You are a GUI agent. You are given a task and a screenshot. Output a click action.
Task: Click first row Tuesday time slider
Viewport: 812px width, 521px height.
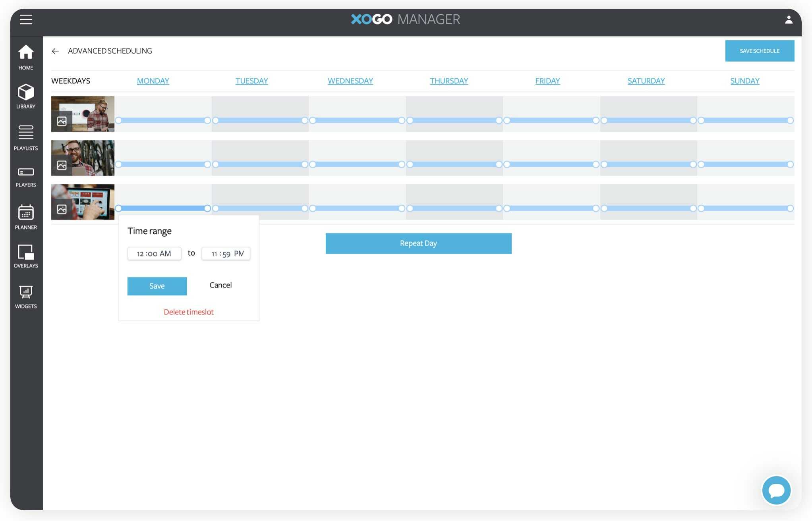[260, 120]
